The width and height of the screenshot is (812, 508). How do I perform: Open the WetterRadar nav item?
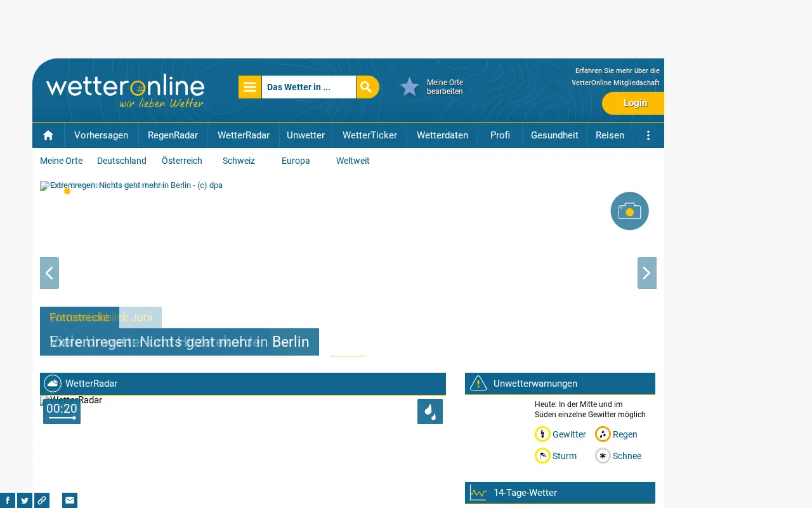click(244, 135)
